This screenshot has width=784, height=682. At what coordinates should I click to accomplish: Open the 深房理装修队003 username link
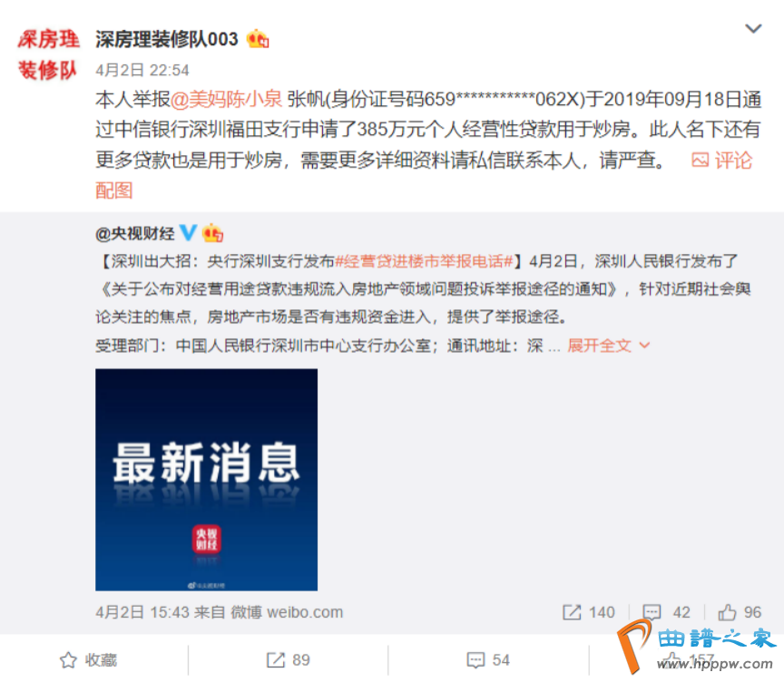tap(166, 39)
